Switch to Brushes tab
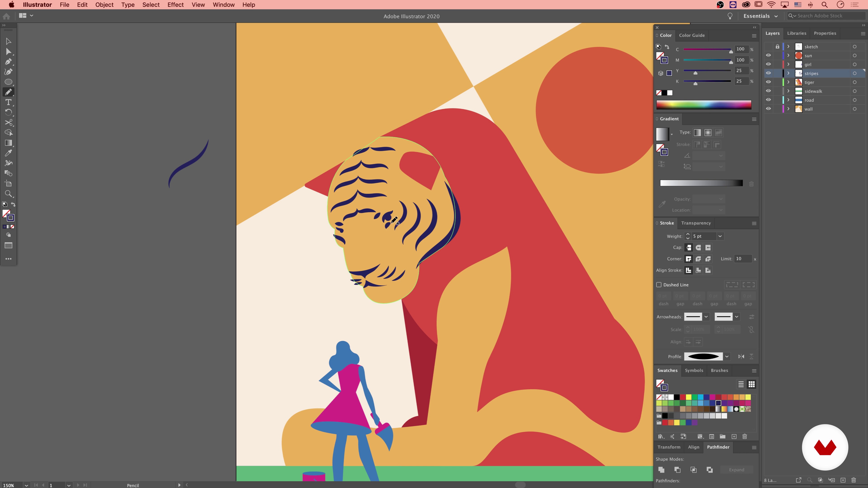 (x=719, y=370)
